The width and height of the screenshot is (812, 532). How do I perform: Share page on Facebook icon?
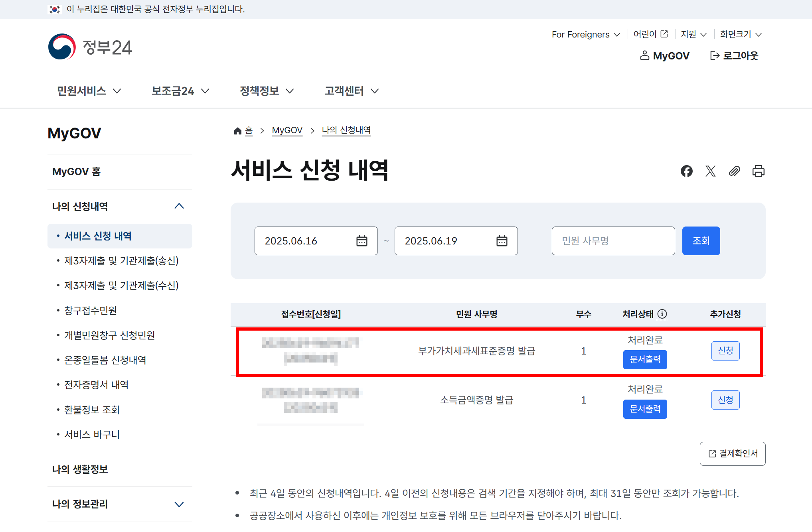pyautogui.click(x=686, y=171)
